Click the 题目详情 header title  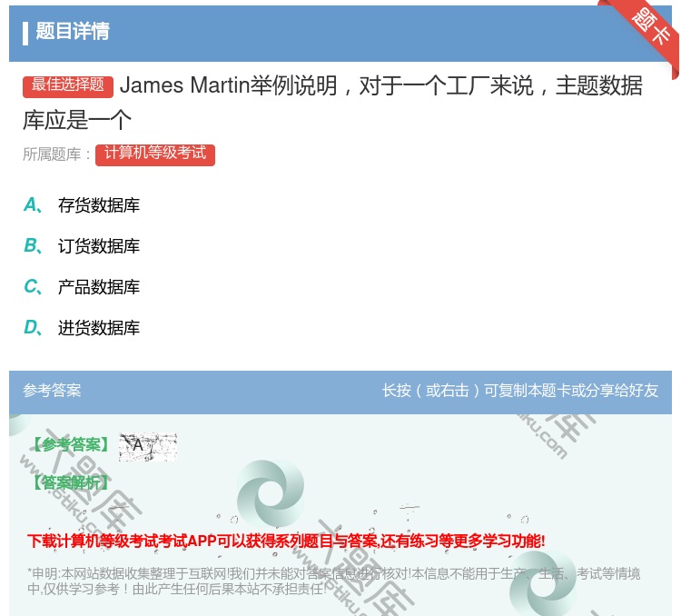coord(73,31)
